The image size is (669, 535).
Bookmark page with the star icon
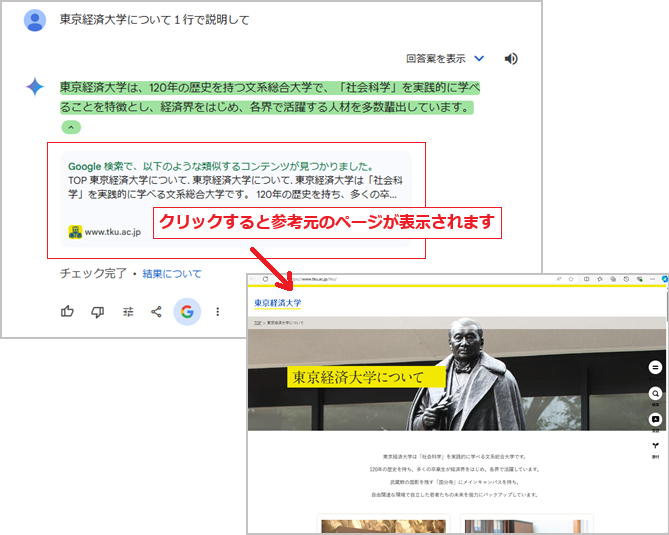(x=571, y=279)
